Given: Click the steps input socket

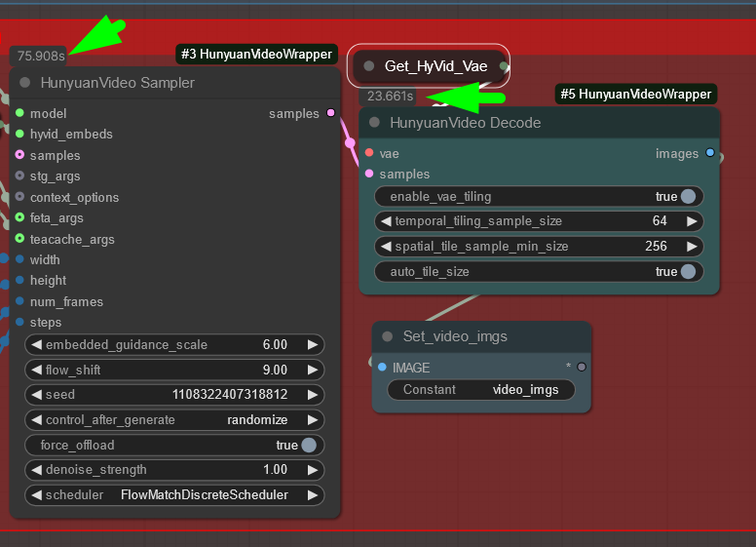Looking at the screenshot, I should pos(19,322).
